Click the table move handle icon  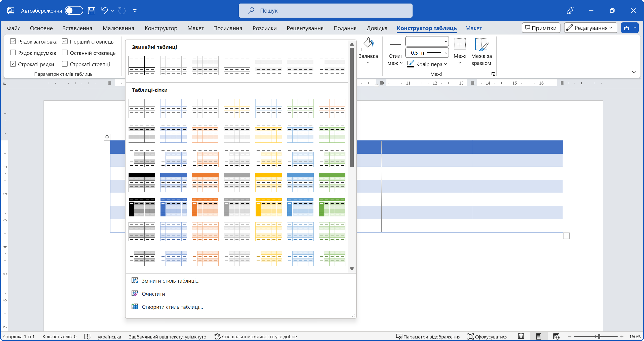coord(107,137)
